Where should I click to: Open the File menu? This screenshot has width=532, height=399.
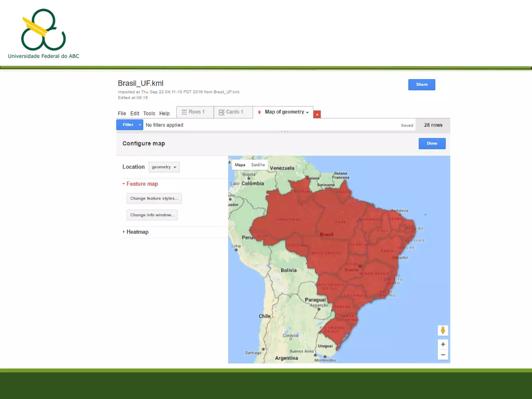pos(122,114)
